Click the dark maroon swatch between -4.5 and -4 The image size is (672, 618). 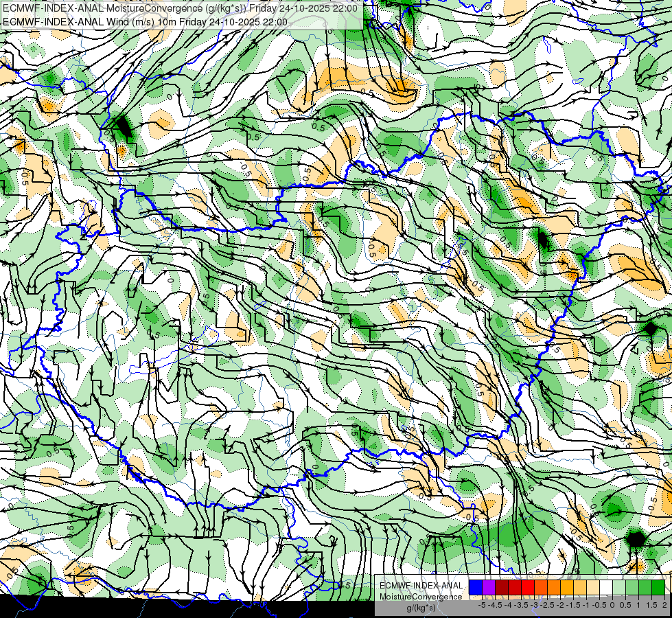pyautogui.click(x=502, y=588)
